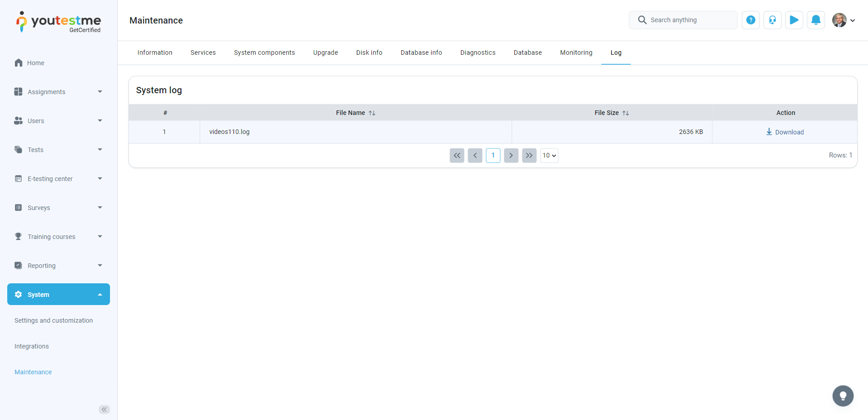The height and width of the screenshot is (420, 868).
Task: Click the lightbulb hint button
Action: 843,396
